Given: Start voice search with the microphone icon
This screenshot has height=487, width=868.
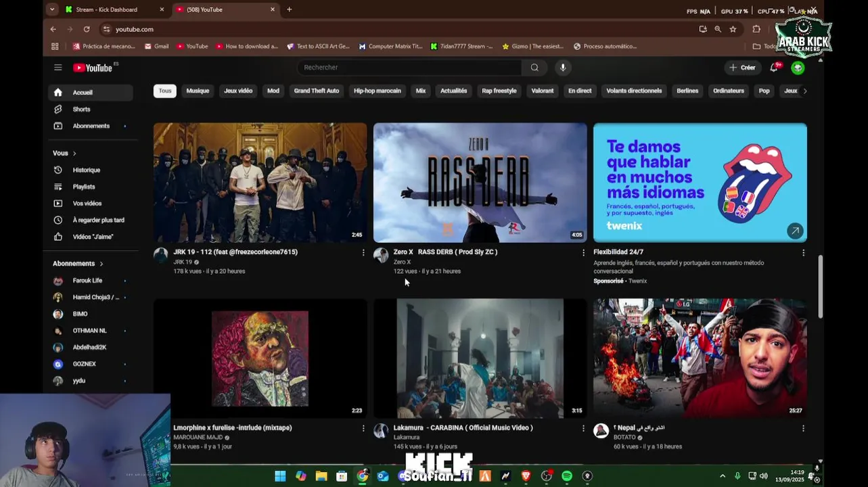Looking at the screenshot, I should point(563,68).
